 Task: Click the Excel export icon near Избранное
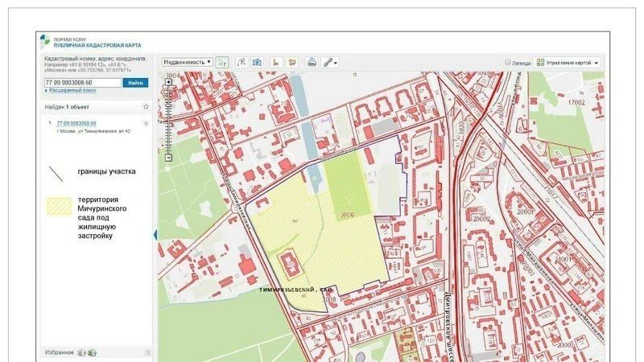click(x=92, y=352)
